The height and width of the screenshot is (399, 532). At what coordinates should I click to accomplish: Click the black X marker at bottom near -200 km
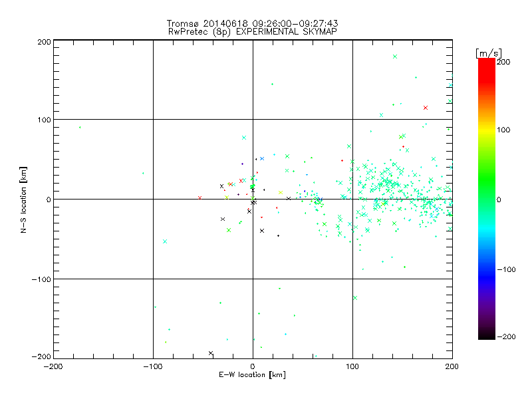pyautogui.click(x=211, y=353)
